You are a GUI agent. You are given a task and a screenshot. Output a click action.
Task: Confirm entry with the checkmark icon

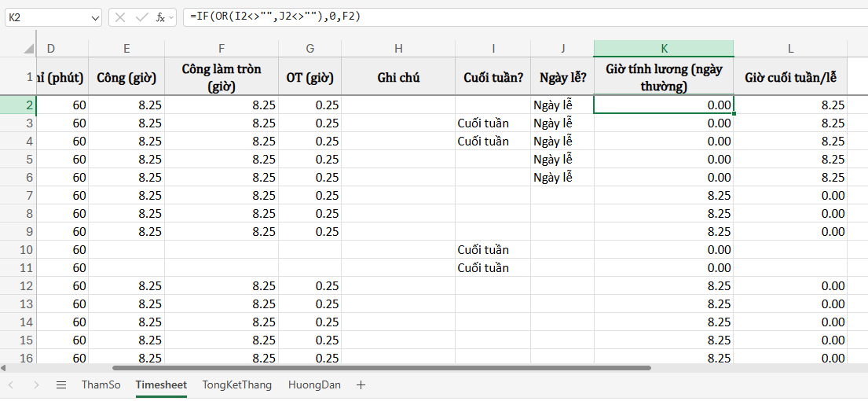click(x=141, y=17)
